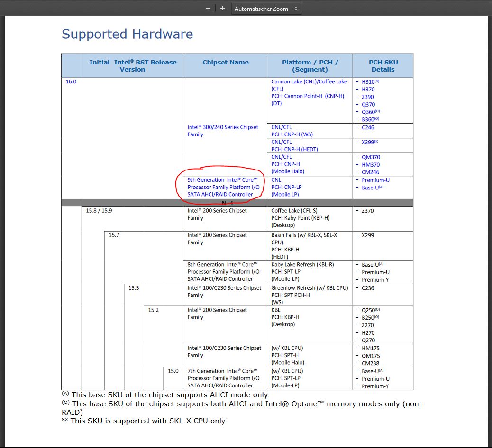The image size is (492, 448).
Task: Click the H270 SKU entry
Action: pyautogui.click(x=368, y=333)
